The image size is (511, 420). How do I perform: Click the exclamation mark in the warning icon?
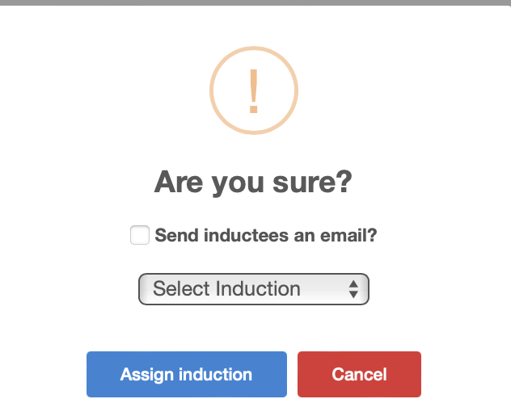click(254, 90)
